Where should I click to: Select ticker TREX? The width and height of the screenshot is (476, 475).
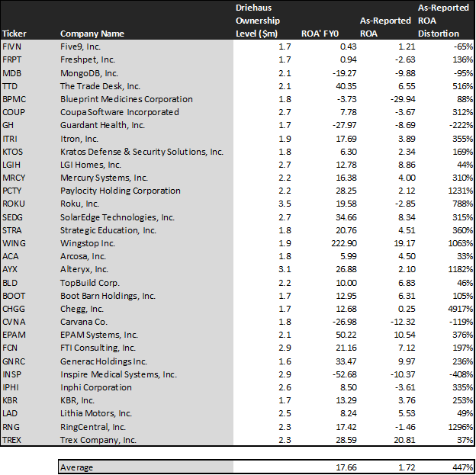tap(11, 440)
